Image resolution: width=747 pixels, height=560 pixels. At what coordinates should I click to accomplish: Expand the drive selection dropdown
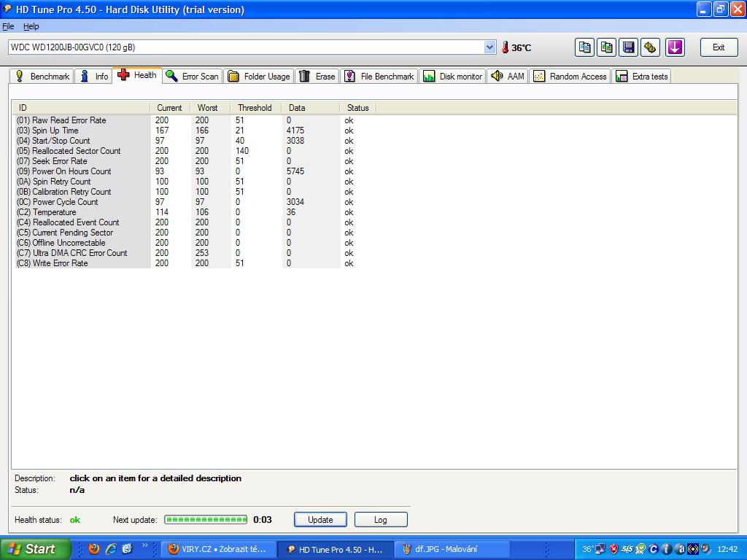(x=489, y=47)
